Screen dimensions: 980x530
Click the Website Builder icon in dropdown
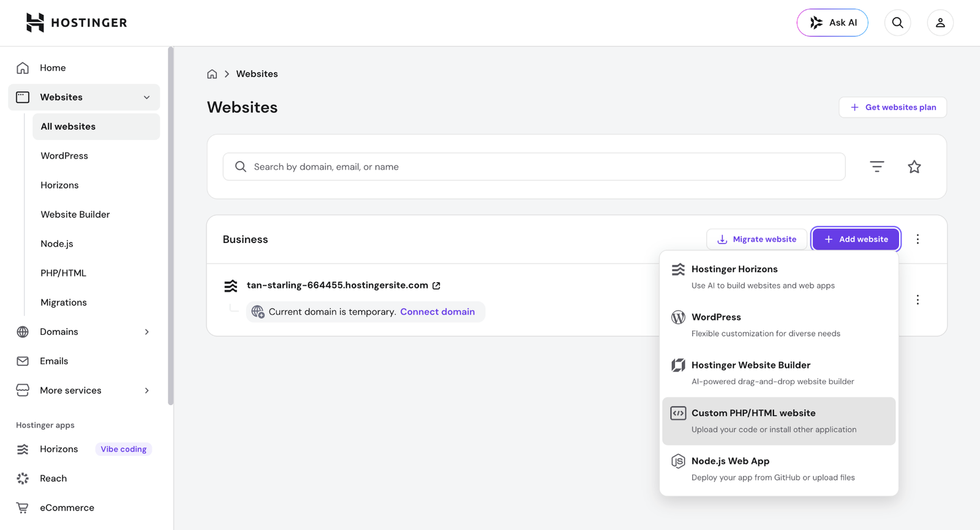678,365
